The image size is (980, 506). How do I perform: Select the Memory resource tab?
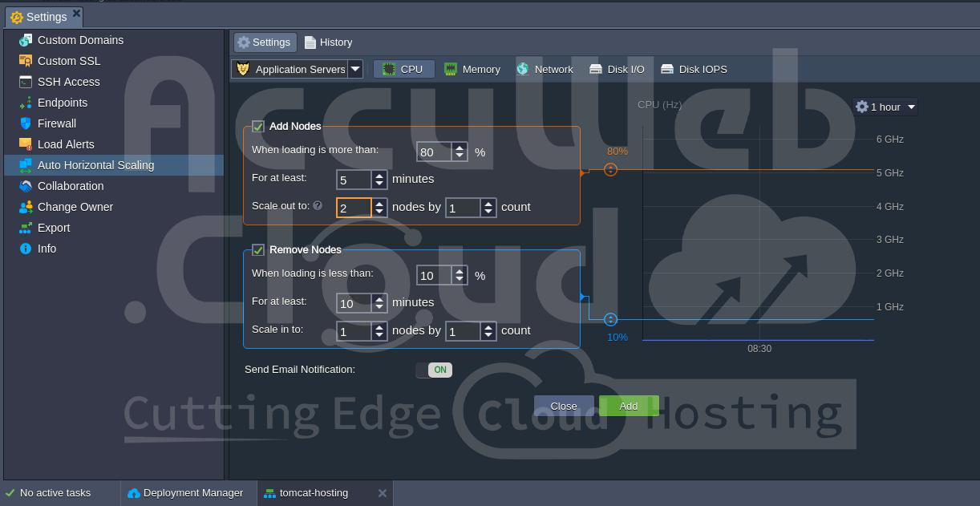click(x=472, y=69)
